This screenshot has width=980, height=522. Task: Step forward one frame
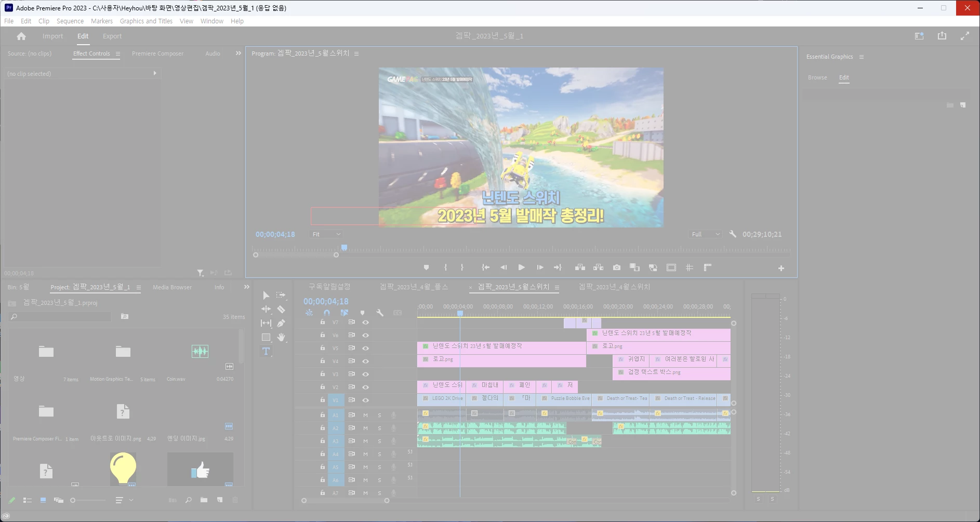pos(540,267)
